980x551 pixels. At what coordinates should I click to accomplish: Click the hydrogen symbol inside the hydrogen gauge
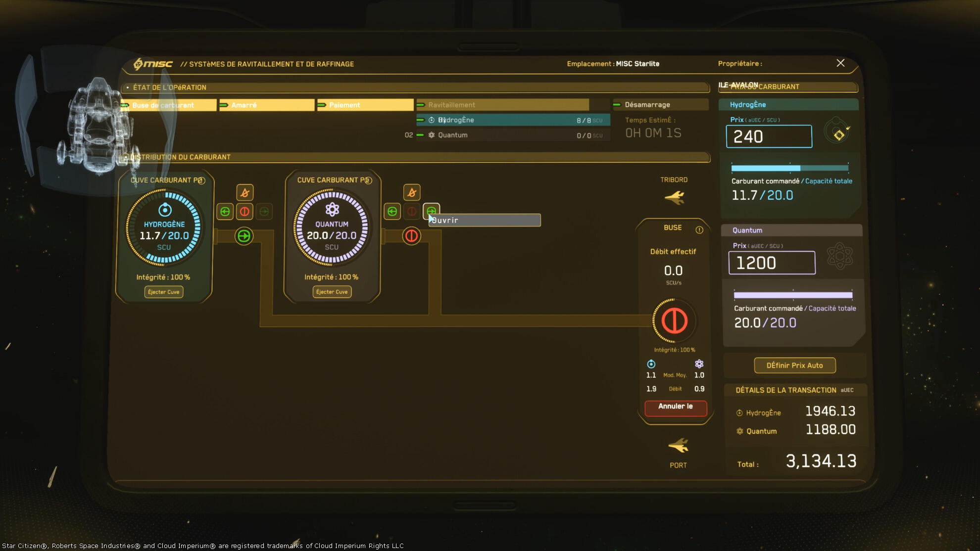click(x=165, y=210)
